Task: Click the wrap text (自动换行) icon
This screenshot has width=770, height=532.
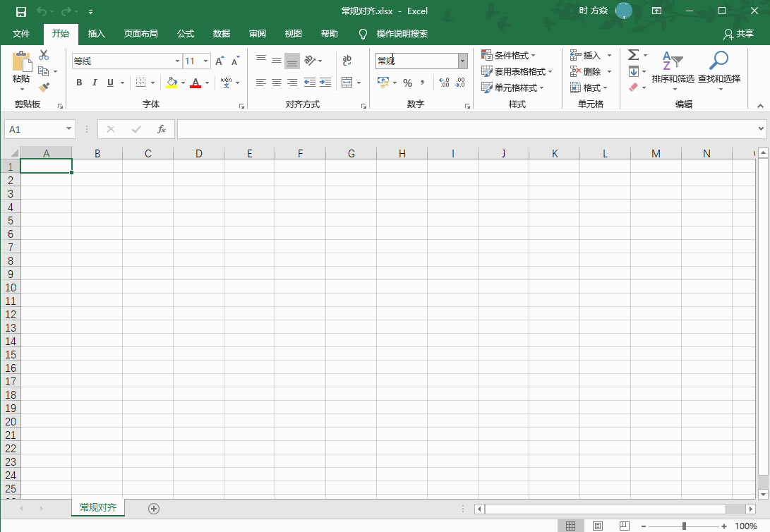Action: tap(346, 61)
